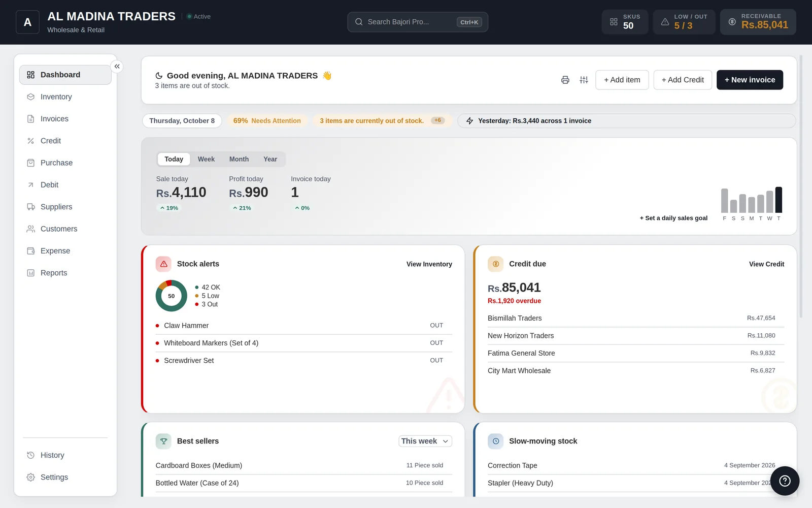
Task: Focus the Search Bajori Pro field
Action: (418, 22)
